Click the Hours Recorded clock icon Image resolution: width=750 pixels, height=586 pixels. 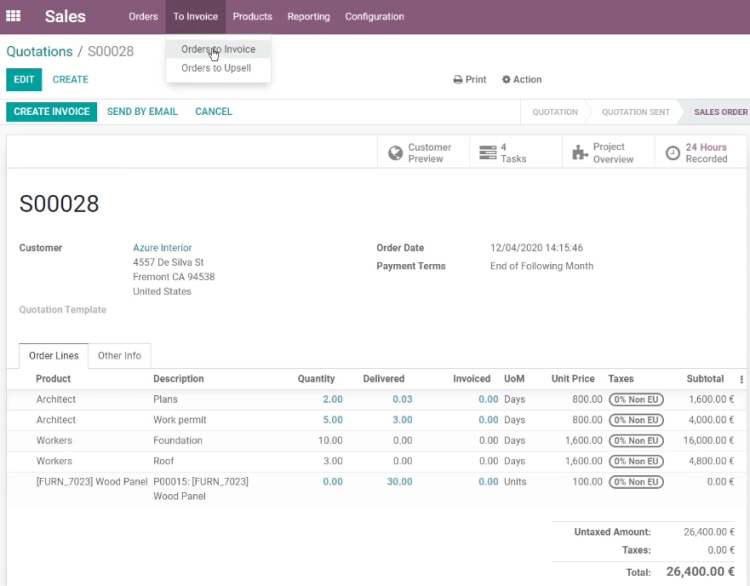click(673, 153)
